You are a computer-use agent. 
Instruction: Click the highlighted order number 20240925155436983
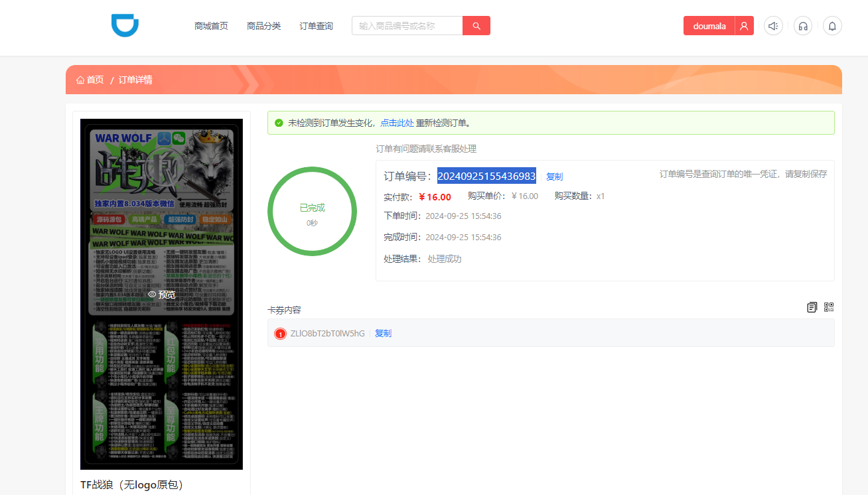pos(486,176)
